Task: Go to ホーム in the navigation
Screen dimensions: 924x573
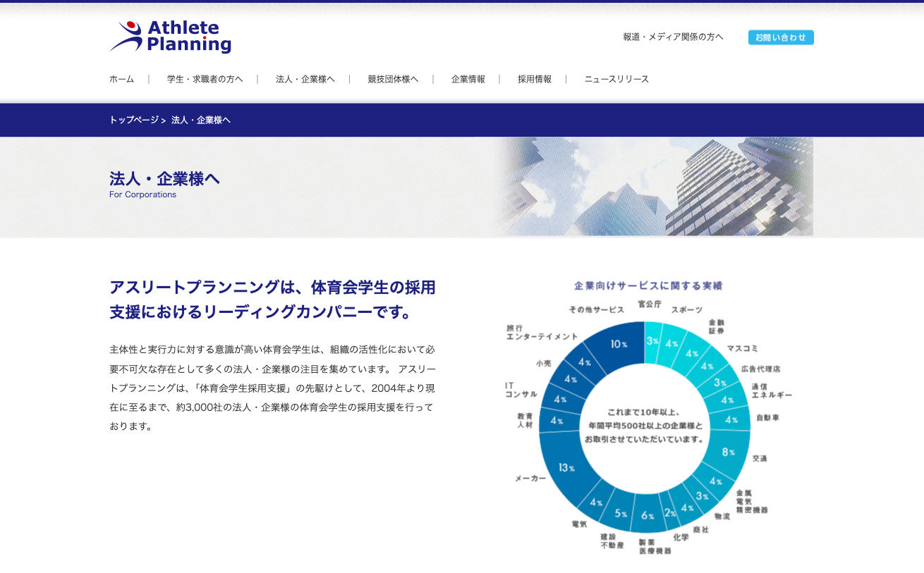Action: click(121, 79)
